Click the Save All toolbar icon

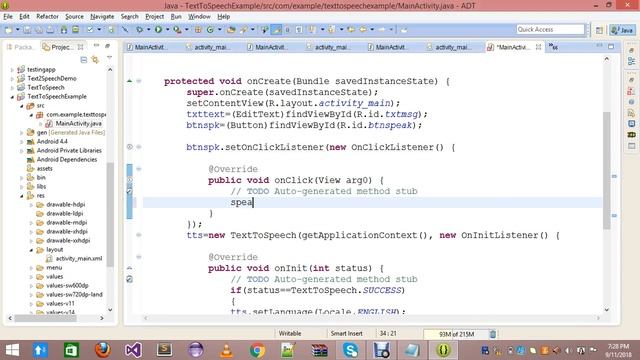[x=39, y=30]
